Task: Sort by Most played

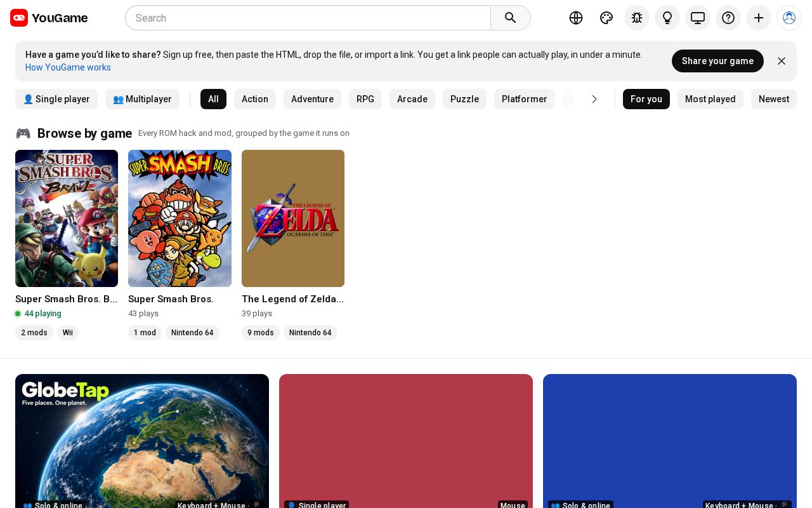Action: point(710,99)
